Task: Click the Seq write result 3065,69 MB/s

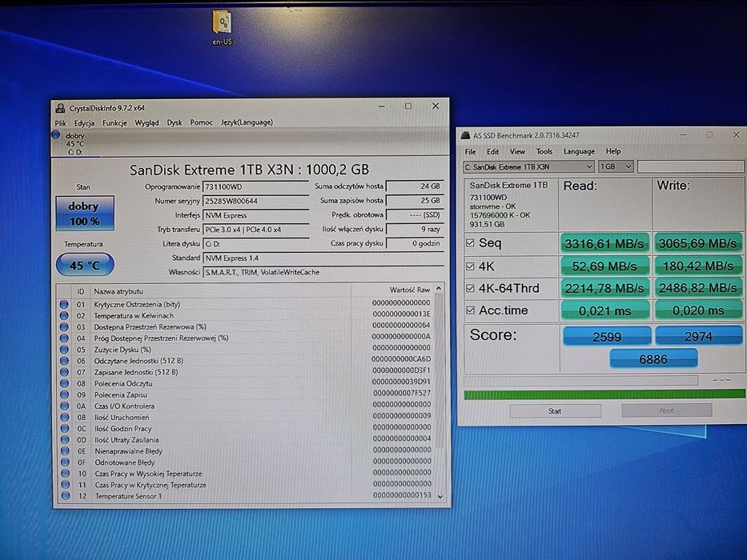Action: 697,243
